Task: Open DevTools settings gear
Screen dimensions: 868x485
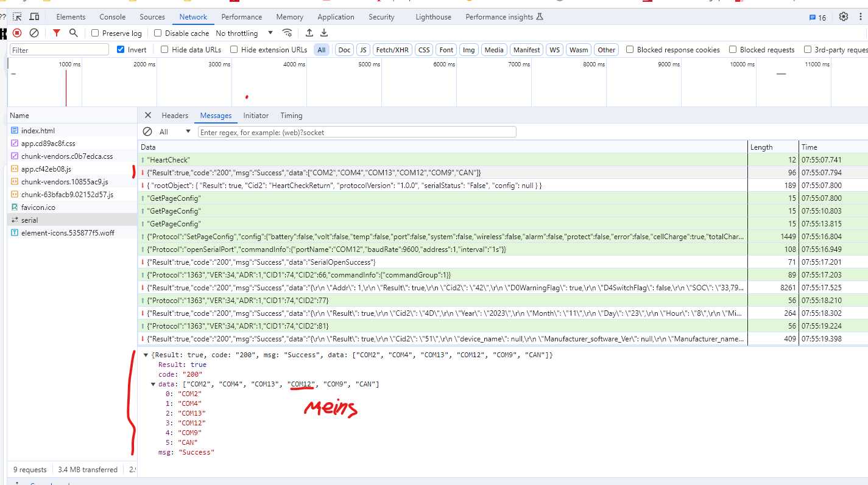Action: click(x=844, y=16)
